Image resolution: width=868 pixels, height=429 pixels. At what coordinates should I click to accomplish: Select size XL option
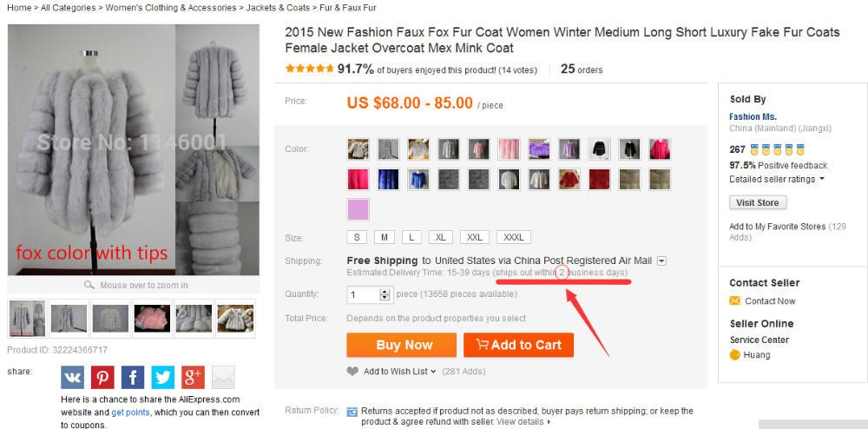[x=440, y=237]
